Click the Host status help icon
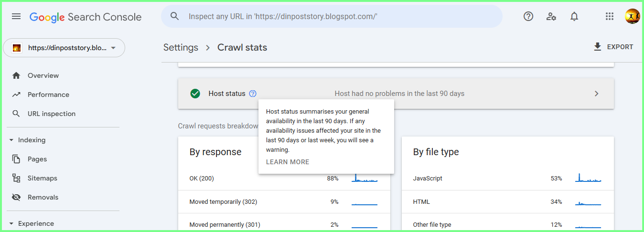The image size is (644, 232). pos(253,94)
